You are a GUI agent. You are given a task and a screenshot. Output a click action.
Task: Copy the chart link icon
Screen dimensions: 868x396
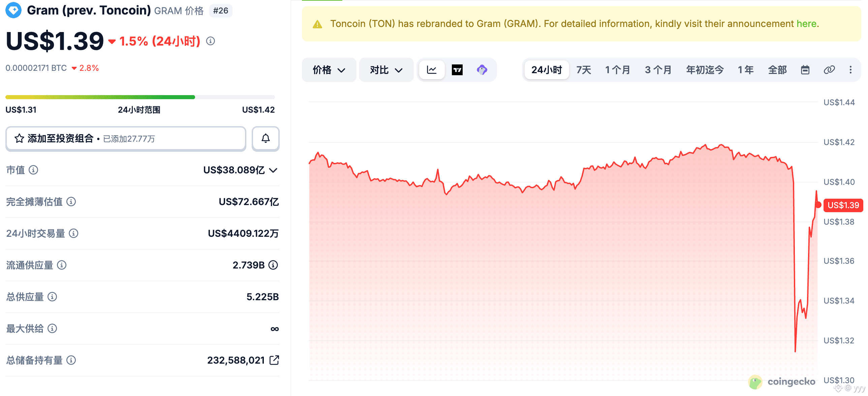point(829,70)
